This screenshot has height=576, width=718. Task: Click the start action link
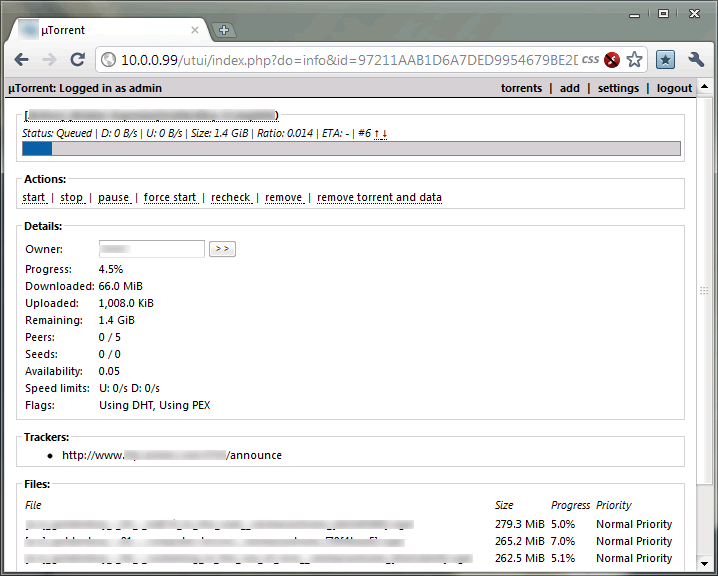[x=34, y=197]
